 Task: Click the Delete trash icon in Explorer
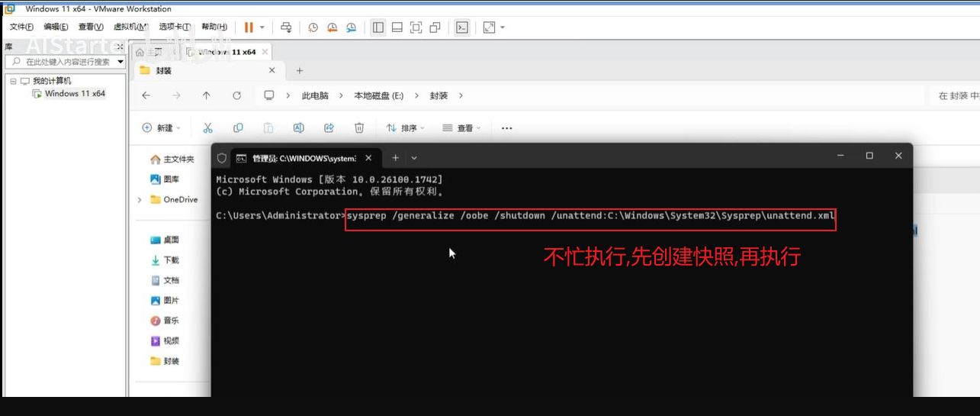coord(359,128)
